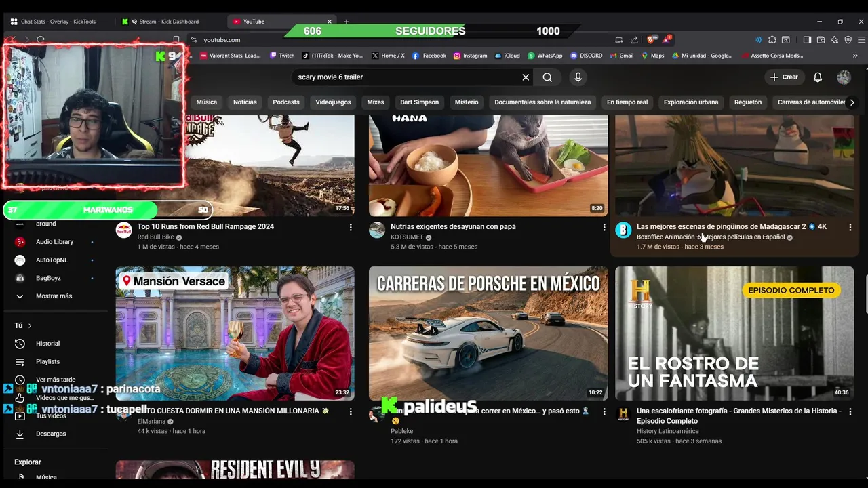868x488 pixels.
Task: Open the Red Bull channel avatar
Action: pyautogui.click(x=123, y=230)
